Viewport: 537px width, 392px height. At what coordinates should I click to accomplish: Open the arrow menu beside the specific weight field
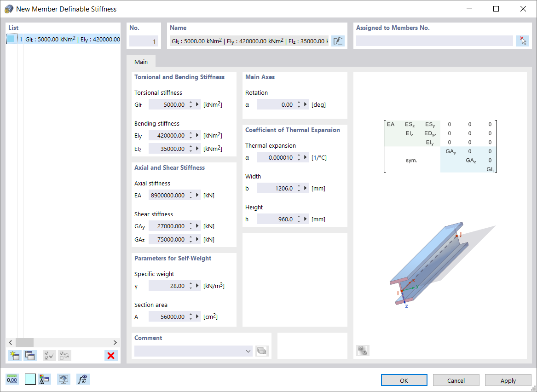[197, 286]
